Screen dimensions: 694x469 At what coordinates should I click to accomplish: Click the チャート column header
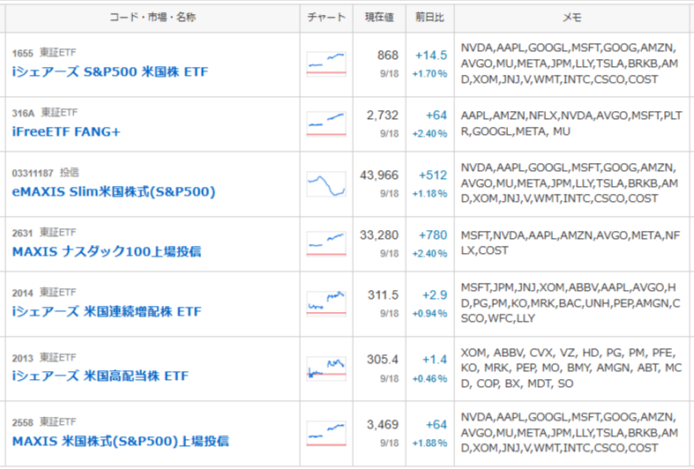[x=326, y=18]
